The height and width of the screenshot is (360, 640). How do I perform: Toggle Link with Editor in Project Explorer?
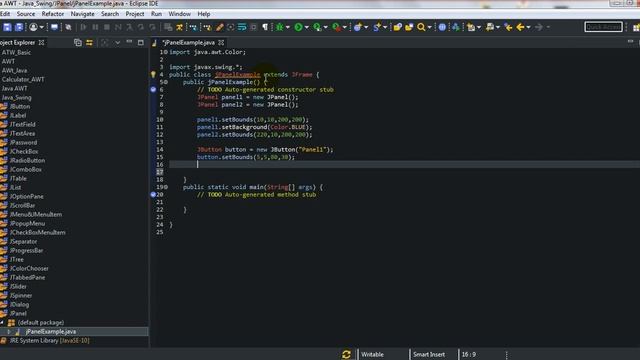tap(89, 42)
